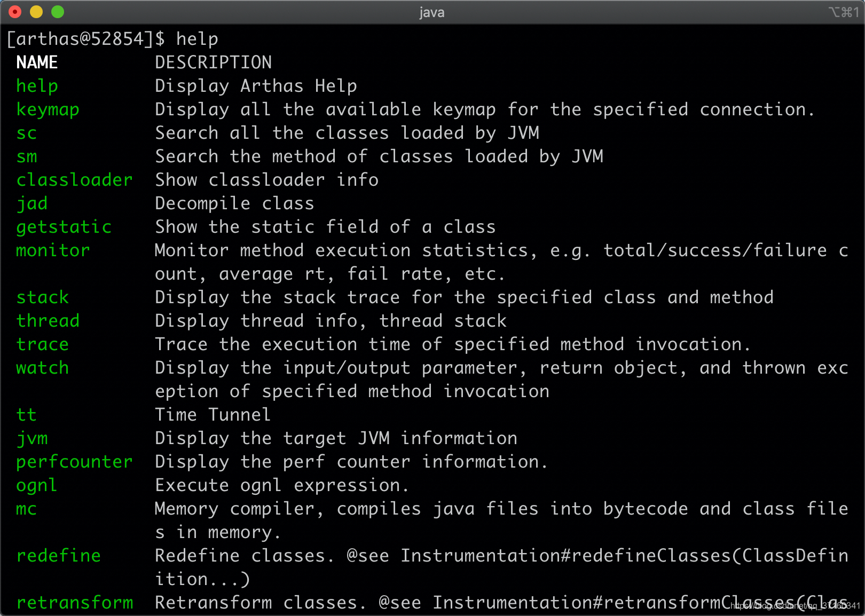Image resolution: width=865 pixels, height=616 pixels.
Task: Click 'eption of specified method invocation' line
Action: (352, 391)
